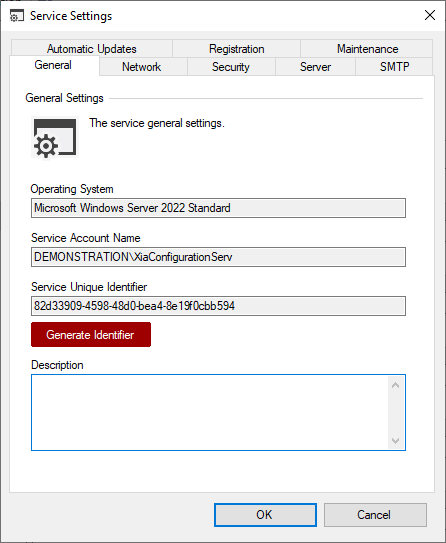Dismiss the dialog with Cancel

click(x=375, y=515)
